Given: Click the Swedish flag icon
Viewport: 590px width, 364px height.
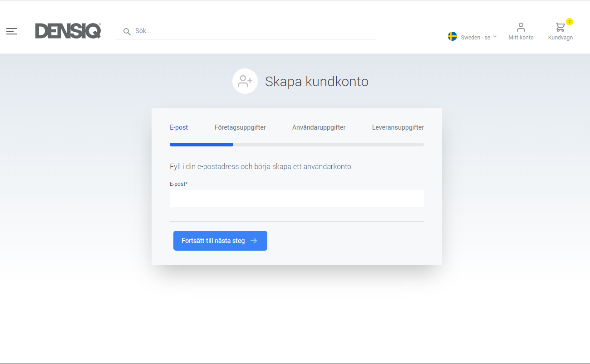Looking at the screenshot, I should (x=452, y=37).
